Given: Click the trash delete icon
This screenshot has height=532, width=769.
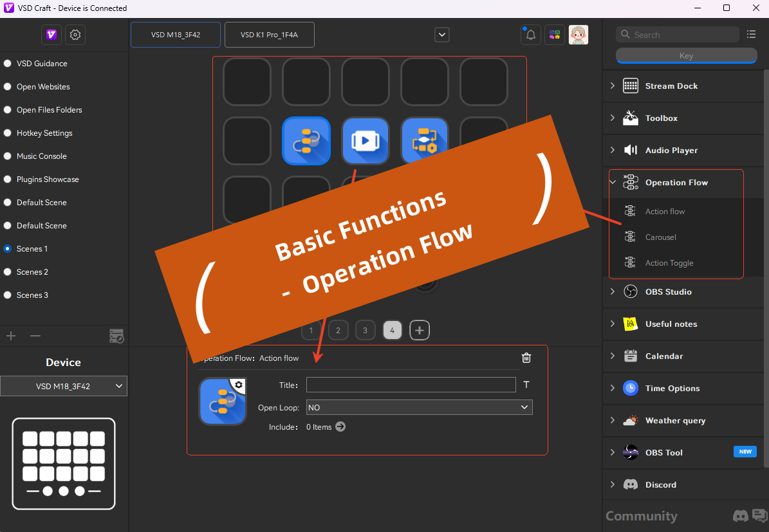Looking at the screenshot, I should 526,358.
